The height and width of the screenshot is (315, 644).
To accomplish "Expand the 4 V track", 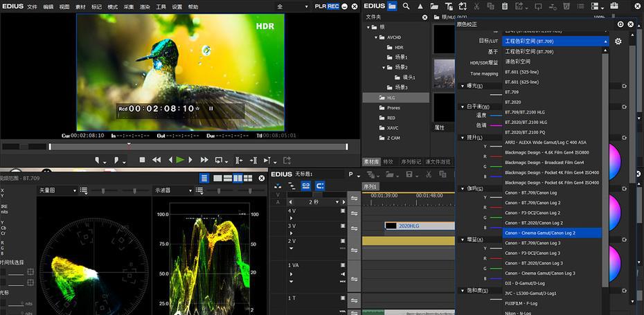I will 292,218.
